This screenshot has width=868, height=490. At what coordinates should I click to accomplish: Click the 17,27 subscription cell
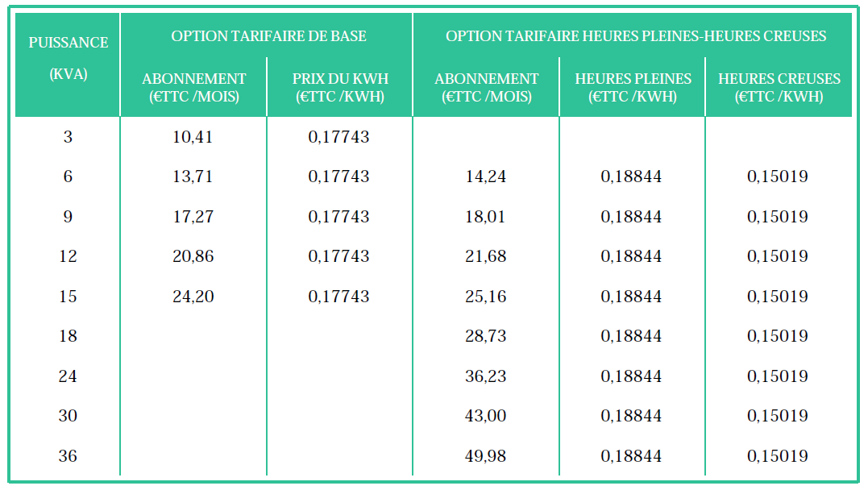click(x=193, y=217)
